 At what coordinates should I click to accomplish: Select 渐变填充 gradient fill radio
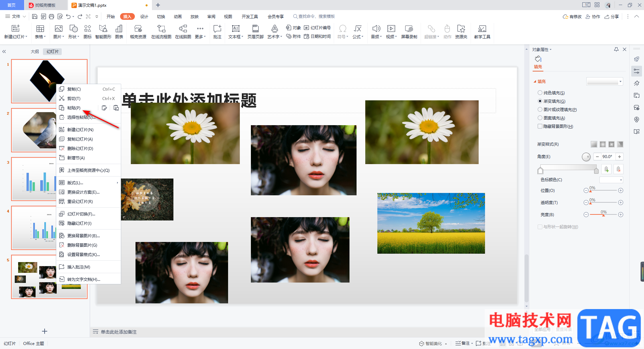(x=540, y=101)
